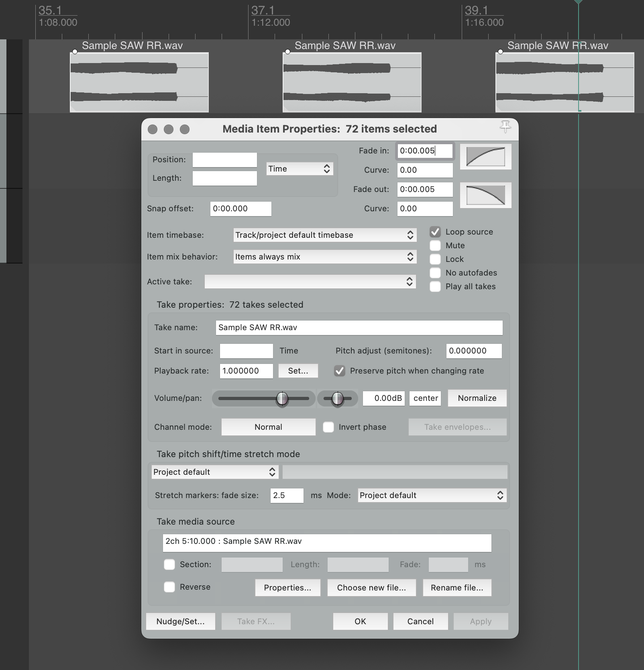Click the 39.1 measure on timeline ruler

point(476,10)
